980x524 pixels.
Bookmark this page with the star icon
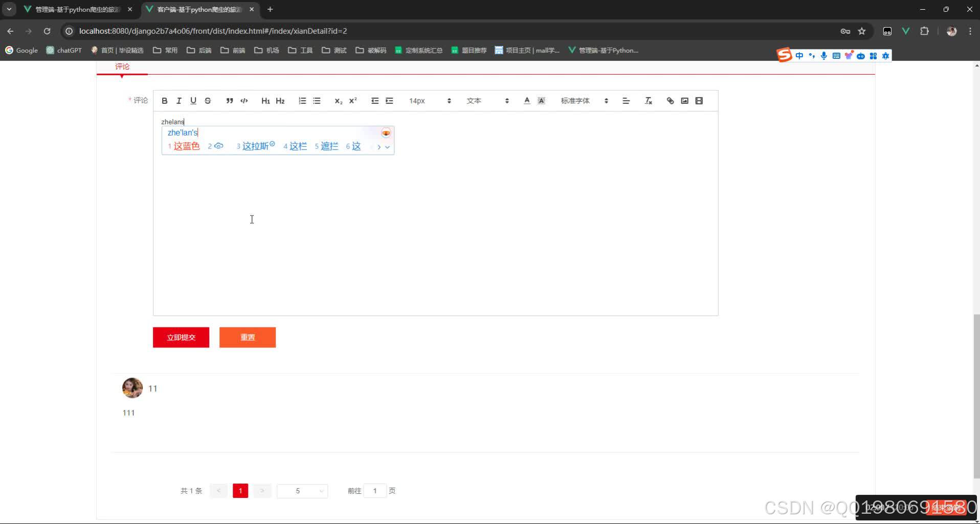tap(862, 31)
